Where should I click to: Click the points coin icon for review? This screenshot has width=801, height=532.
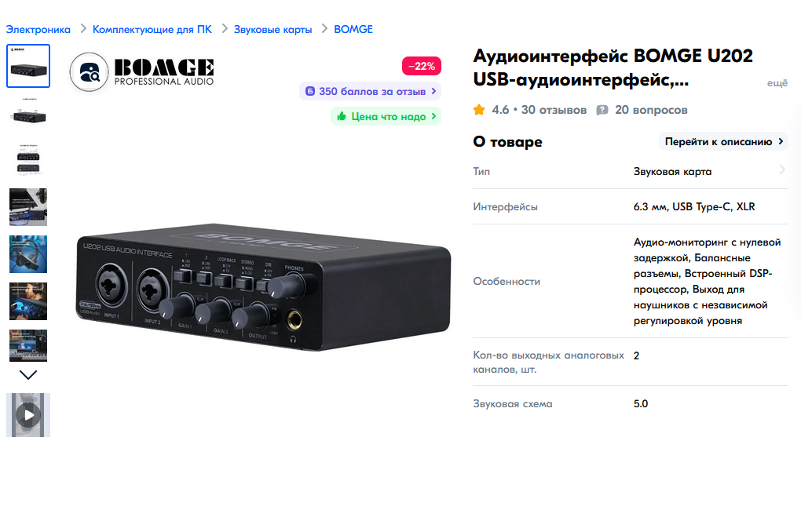[309, 91]
